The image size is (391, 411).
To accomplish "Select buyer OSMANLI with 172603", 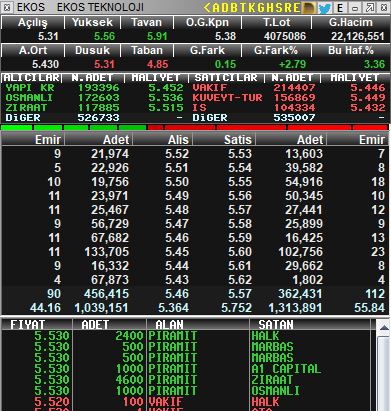I will coord(95,98).
